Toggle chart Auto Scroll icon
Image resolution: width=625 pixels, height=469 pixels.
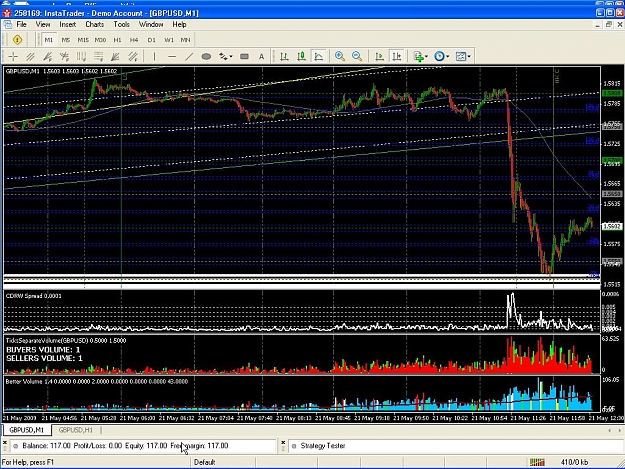379,57
